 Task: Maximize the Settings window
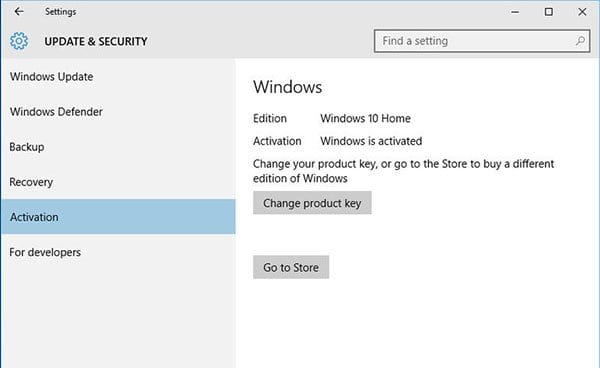[548, 12]
